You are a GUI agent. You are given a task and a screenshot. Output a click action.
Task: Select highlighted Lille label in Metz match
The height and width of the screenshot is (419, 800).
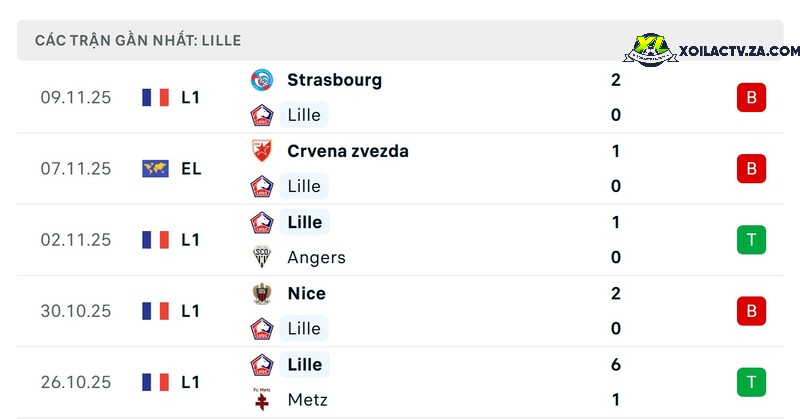pos(305,364)
